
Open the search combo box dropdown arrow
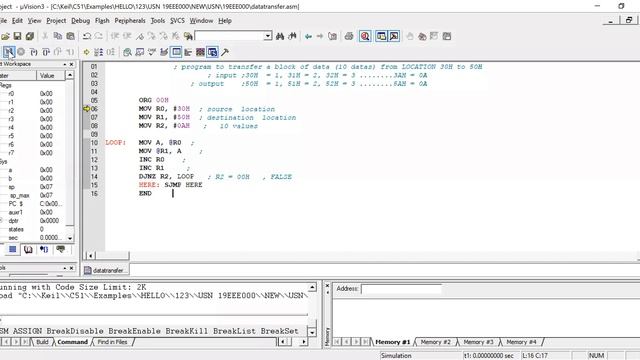click(x=268, y=36)
